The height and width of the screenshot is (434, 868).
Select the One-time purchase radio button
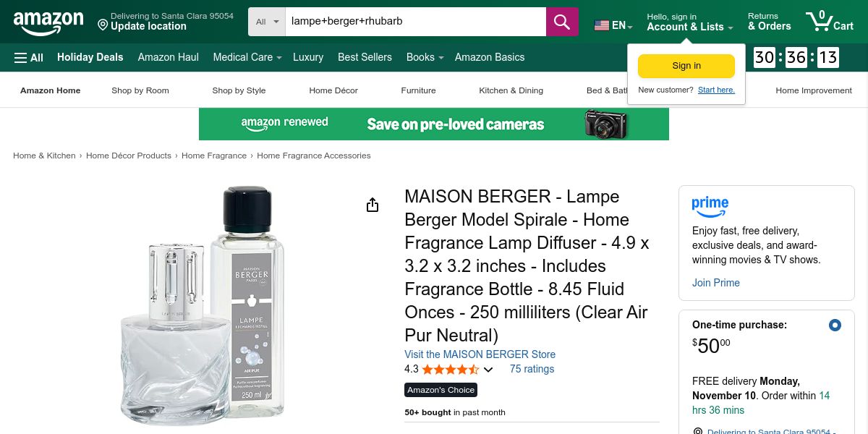pos(835,325)
